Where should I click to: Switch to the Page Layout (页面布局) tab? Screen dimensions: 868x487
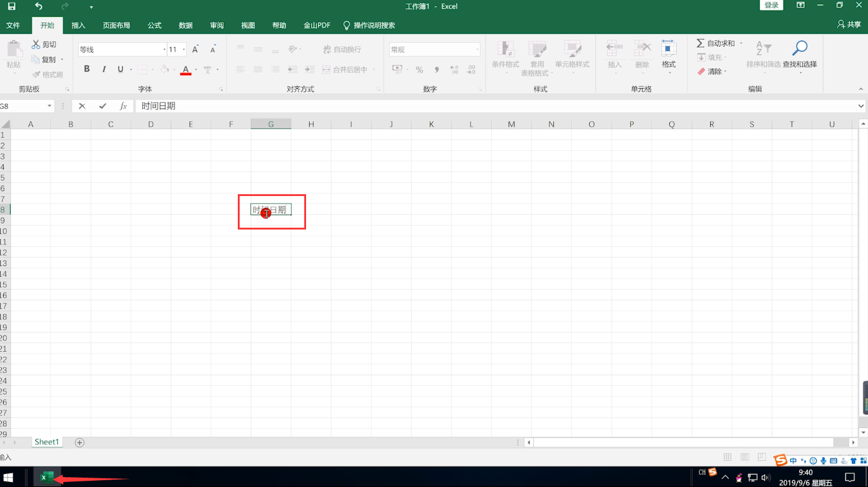click(x=117, y=25)
